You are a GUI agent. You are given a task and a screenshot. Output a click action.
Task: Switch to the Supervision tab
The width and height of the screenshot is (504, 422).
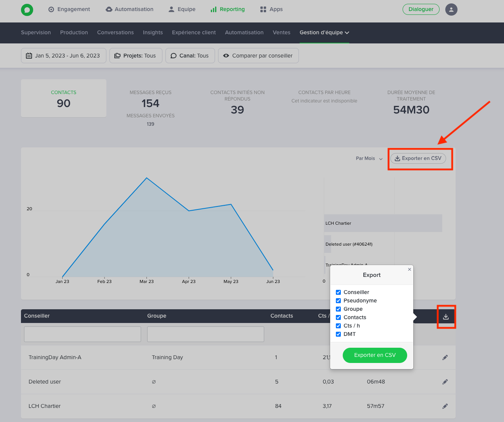(36, 32)
